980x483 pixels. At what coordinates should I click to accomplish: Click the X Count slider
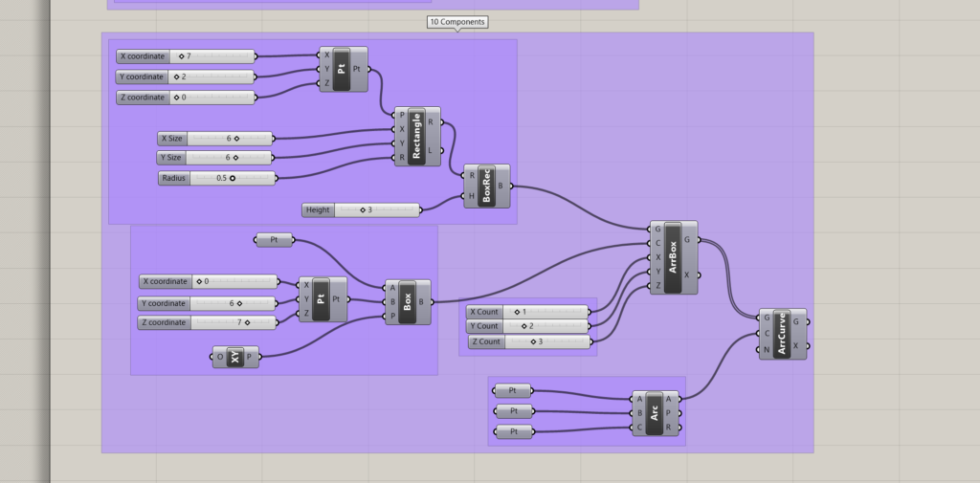pyautogui.click(x=528, y=312)
